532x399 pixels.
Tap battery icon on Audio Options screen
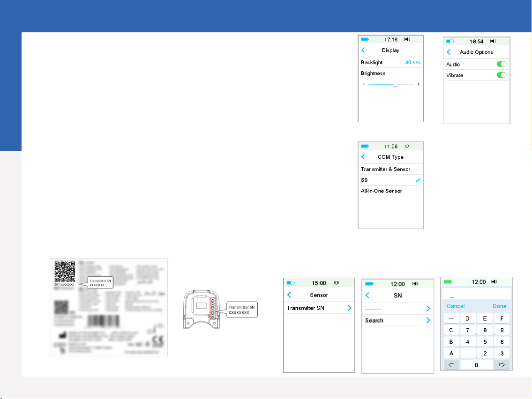(x=450, y=41)
